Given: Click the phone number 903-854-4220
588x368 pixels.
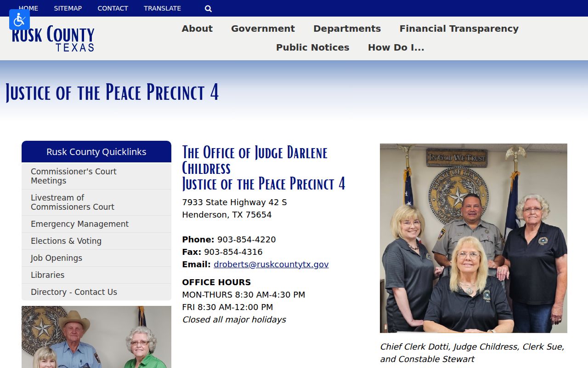Looking at the screenshot, I should pos(247,240).
